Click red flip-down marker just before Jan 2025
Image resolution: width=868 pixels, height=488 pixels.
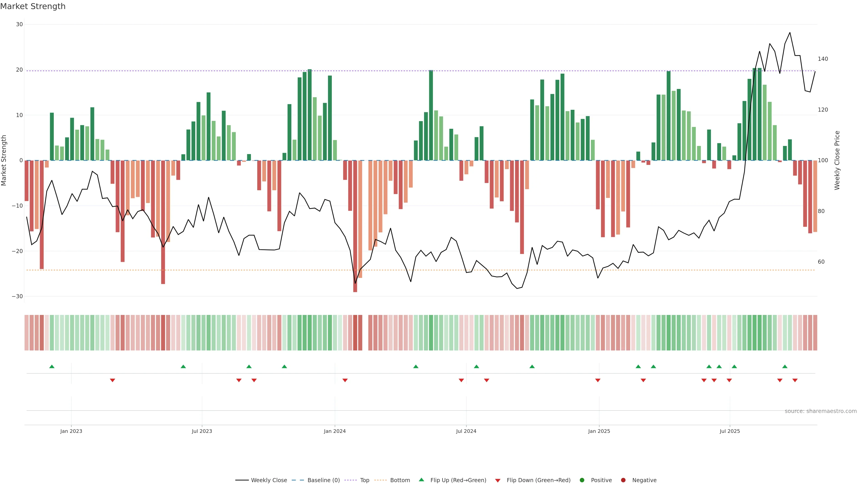(598, 380)
